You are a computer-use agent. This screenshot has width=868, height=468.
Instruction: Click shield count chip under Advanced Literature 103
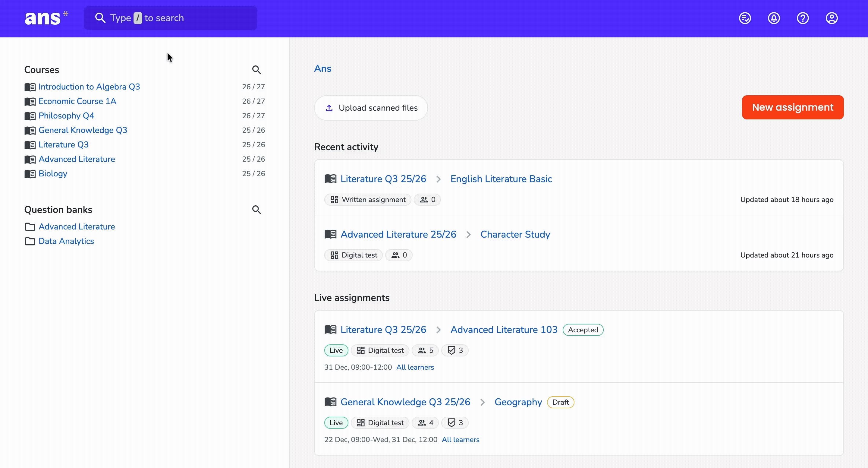tap(455, 350)
